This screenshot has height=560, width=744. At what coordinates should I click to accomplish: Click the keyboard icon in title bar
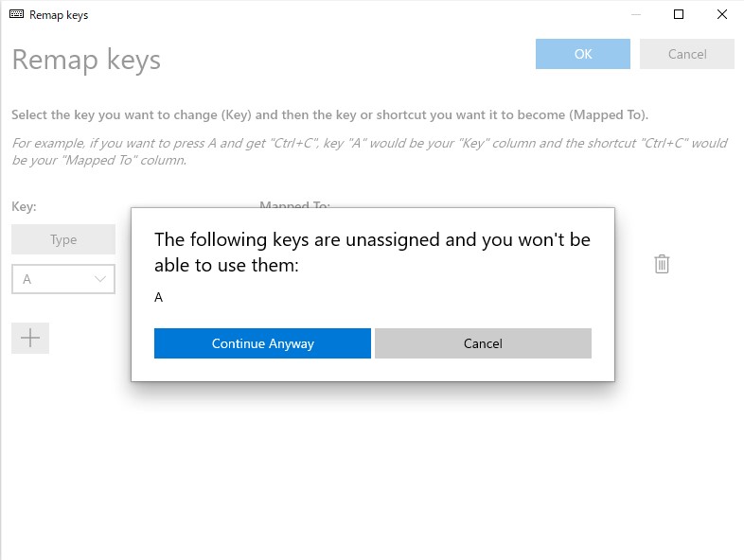pos(16,15)
